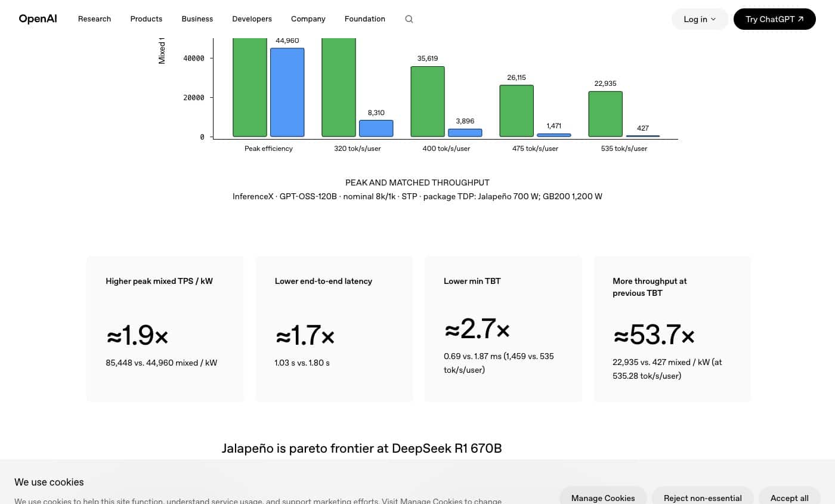Click "0.69 vs. 1.87 ms" description text
835x504 pixels.
point(499,363)
